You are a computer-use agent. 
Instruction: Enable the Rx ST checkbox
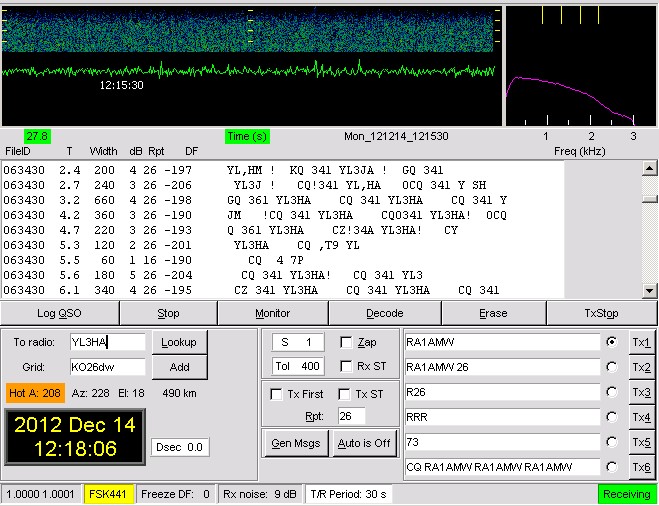pyautogui.click(x=346, y=366)
